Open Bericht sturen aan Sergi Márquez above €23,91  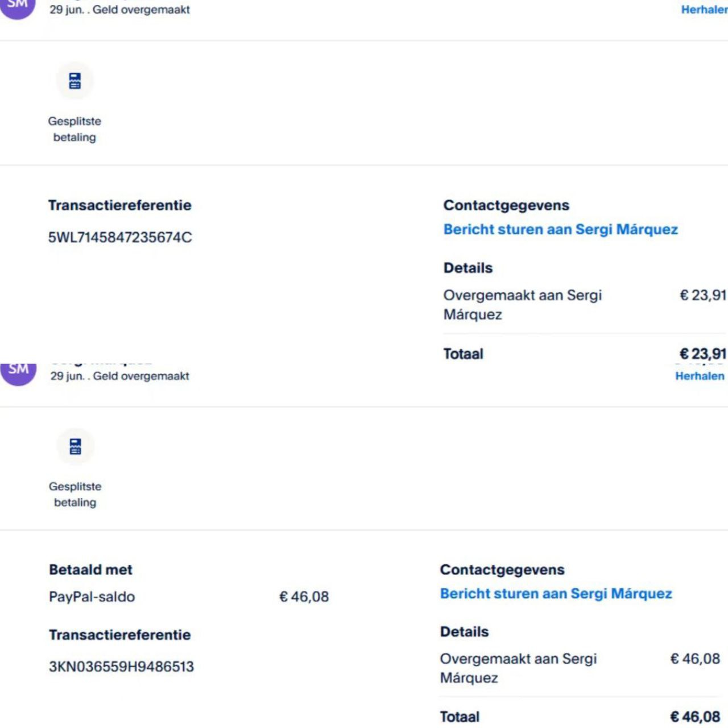(x=560, y=229)
